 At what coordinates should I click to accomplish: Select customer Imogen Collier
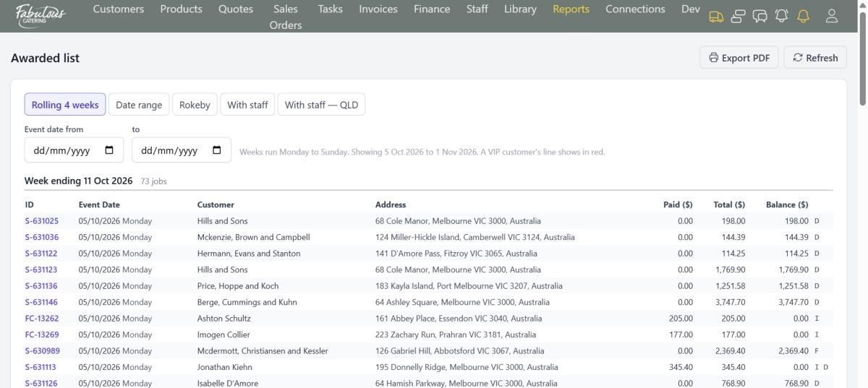[224, 335]
